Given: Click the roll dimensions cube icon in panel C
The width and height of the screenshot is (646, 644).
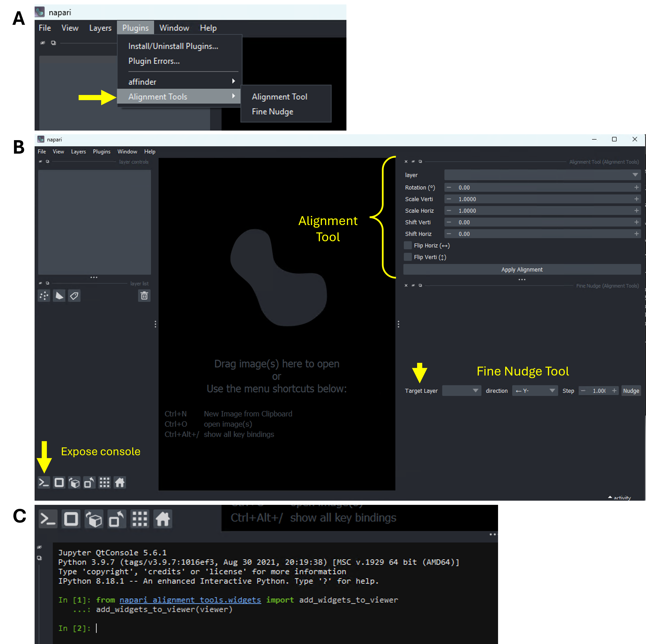Looking at the screenshot, I should [x=94, y=519].
